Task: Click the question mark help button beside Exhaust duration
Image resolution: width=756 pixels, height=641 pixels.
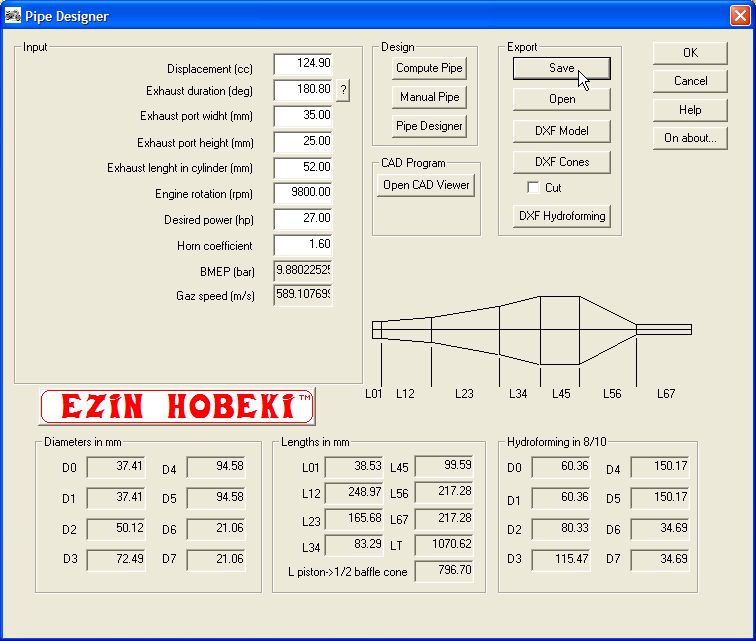Action: 343,91
